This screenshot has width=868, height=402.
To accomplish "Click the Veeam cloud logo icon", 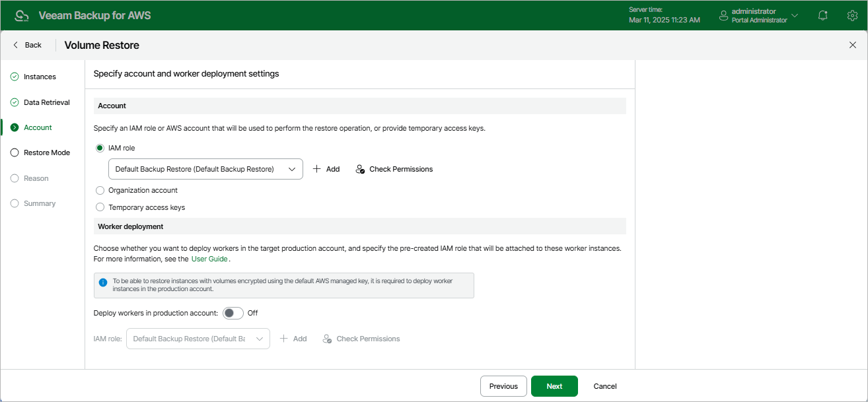I will tap(22, 15).
